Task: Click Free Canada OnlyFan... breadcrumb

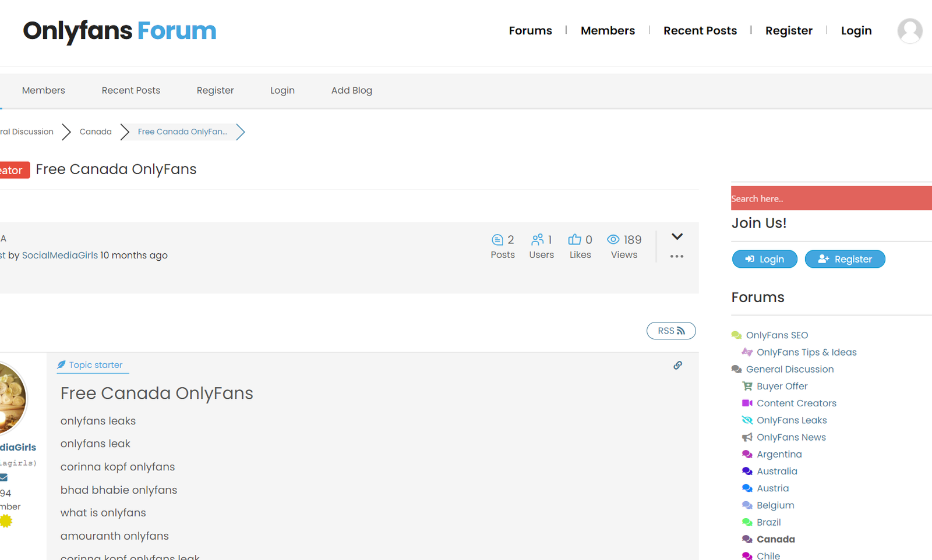Action: pyautogui.click(x=183, y=132)
